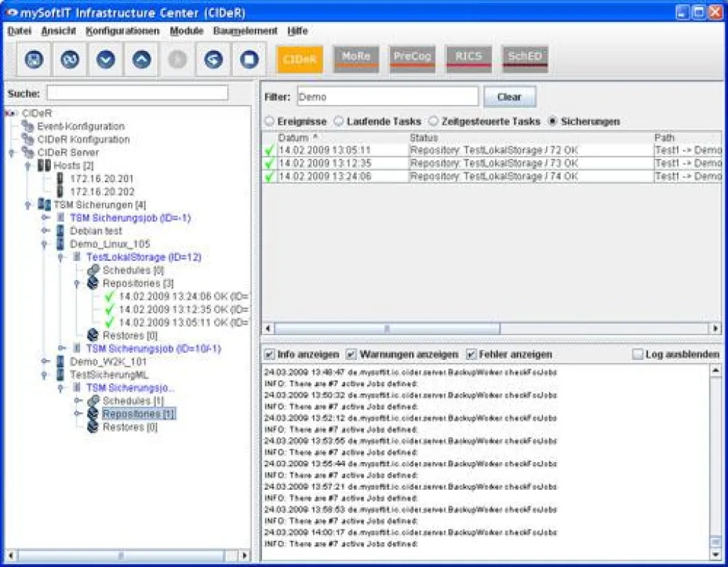Open the Datei menu
This screenshot has width=728, height=567.
(20, 30)
